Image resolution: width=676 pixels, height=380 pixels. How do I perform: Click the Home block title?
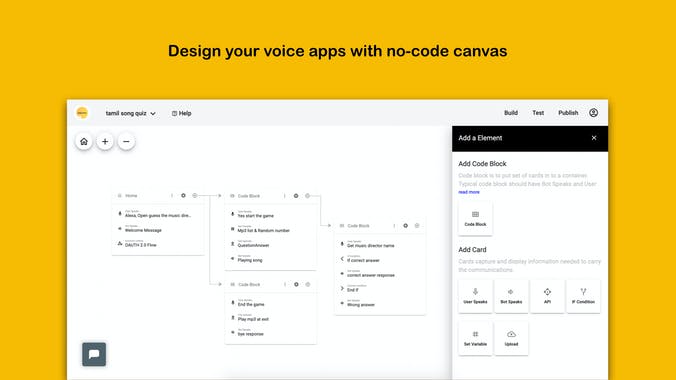[131, 195]
